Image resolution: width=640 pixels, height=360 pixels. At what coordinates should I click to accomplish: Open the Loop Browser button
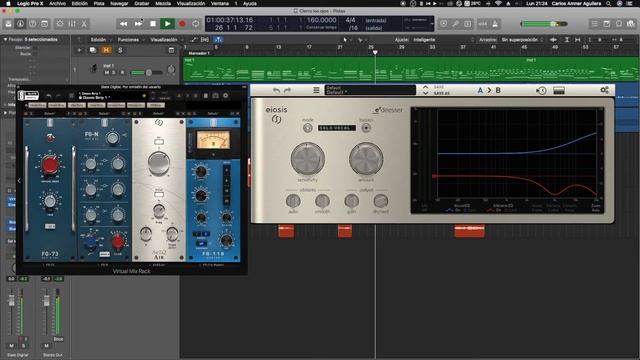[619, 24]
